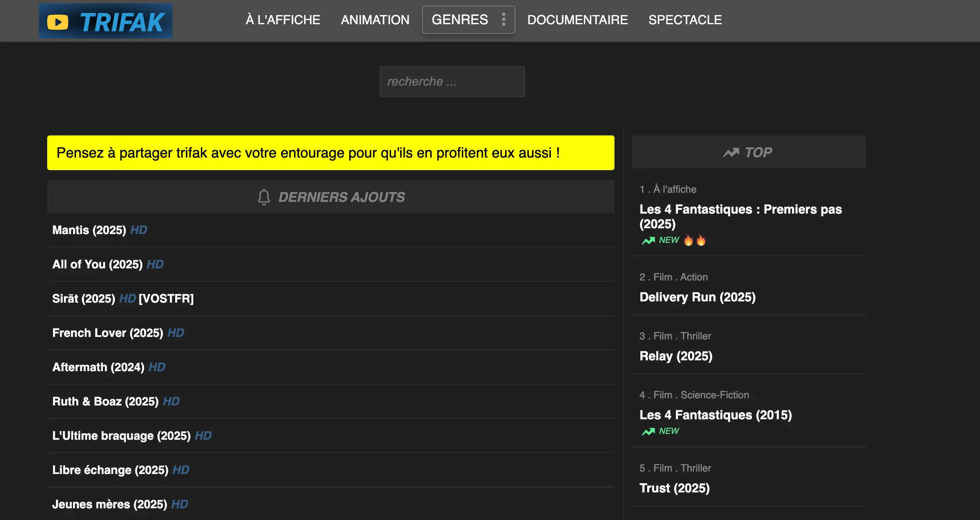Navigate to SPECTACLE

coord(685,20)
